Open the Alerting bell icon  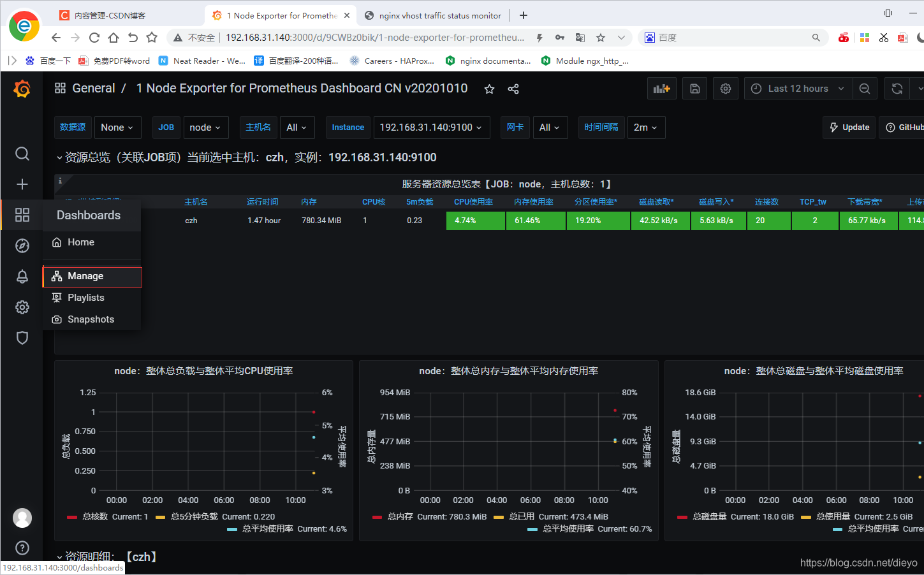[22, 276]
